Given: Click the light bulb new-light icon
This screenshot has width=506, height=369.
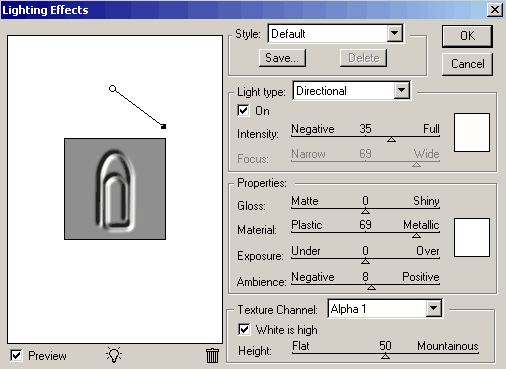Looking at the screenshot, I should pyautogui.click(x=114, y=355).
